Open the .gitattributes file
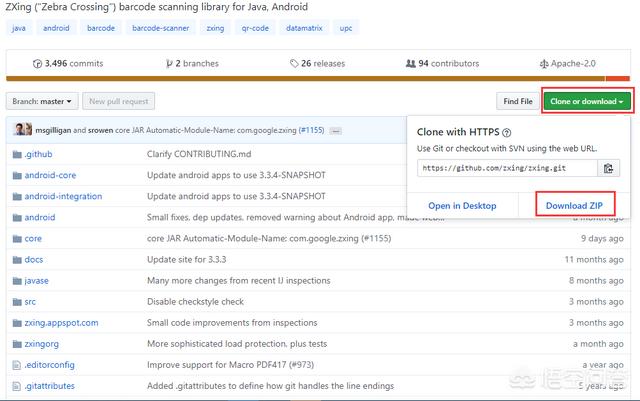Viewport: 640px width, 401px height. 49,386
